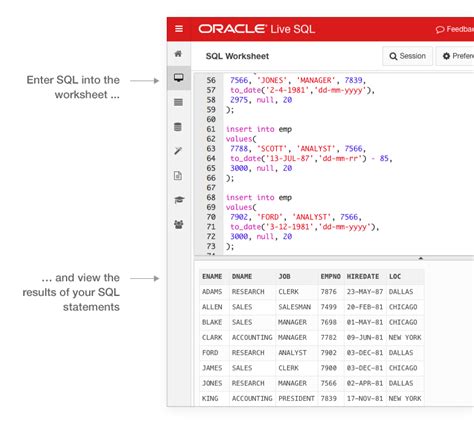Select the SQL Worksheet monitor icon

click(x=179, y=78)
